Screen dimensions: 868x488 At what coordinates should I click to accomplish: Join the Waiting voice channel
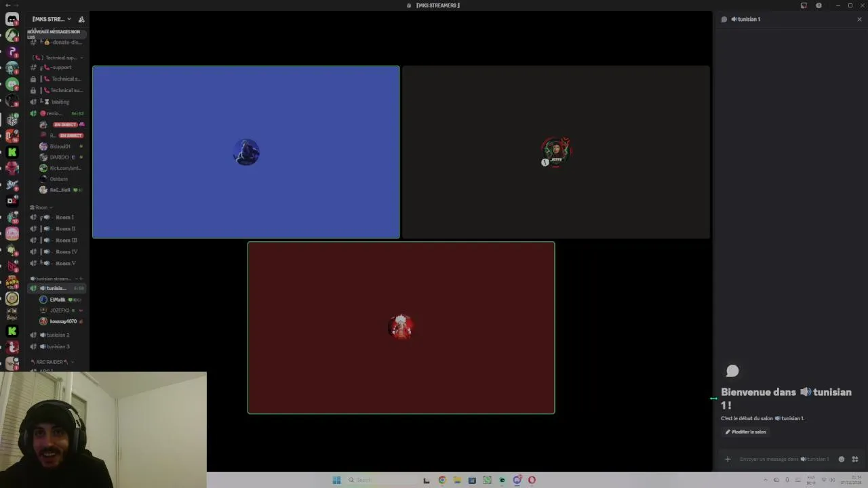coord(58,102)
